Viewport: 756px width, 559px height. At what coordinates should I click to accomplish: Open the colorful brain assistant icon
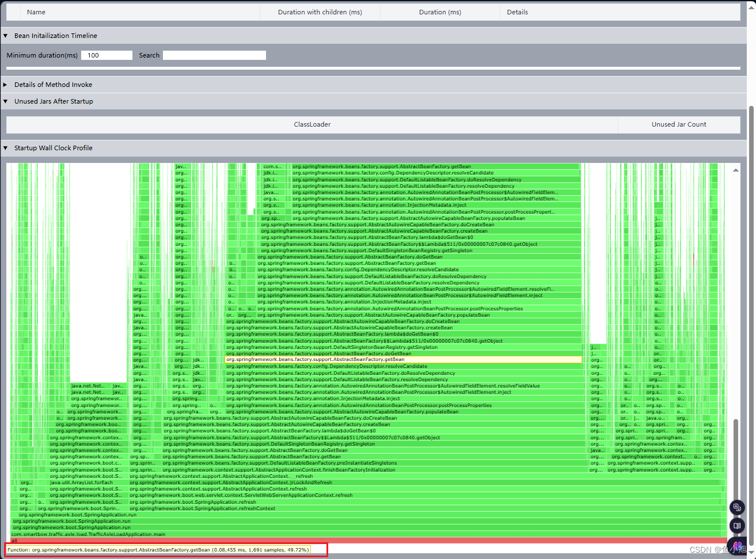[x=738, y=545]
